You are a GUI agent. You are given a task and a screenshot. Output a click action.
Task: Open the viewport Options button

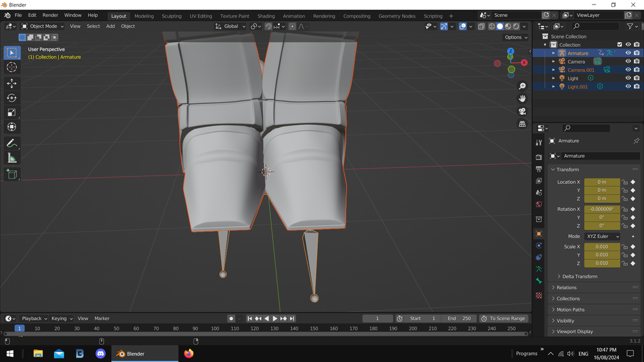tap(516, 37)
